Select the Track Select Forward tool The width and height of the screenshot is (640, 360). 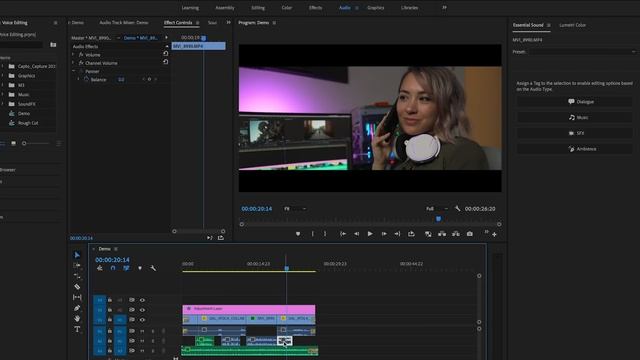[77, 265]
